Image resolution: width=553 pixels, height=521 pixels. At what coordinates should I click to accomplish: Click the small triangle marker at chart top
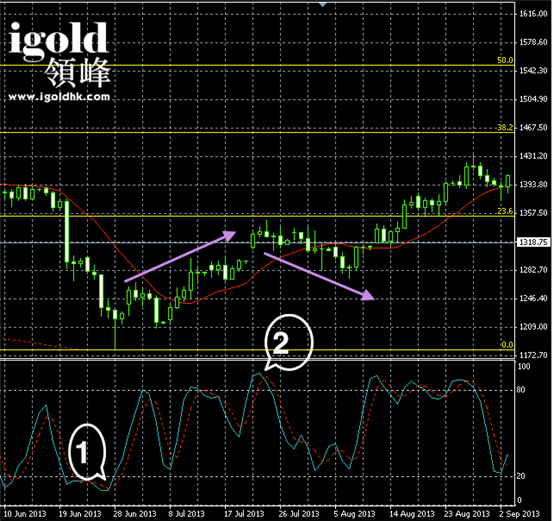[322, 4]
